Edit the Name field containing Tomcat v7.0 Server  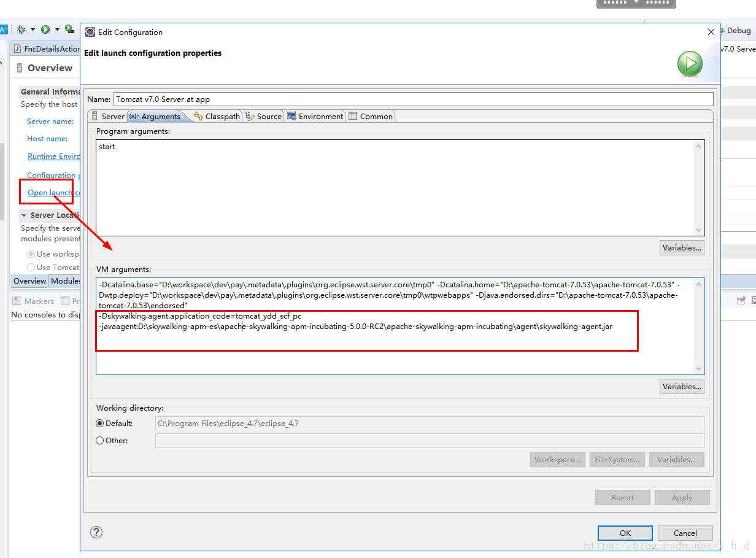414,99
